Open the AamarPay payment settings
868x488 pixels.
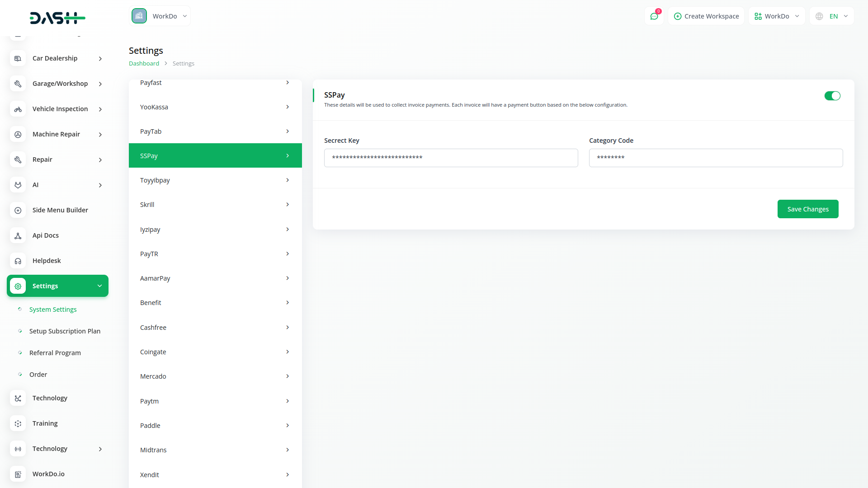click(215, 278)
